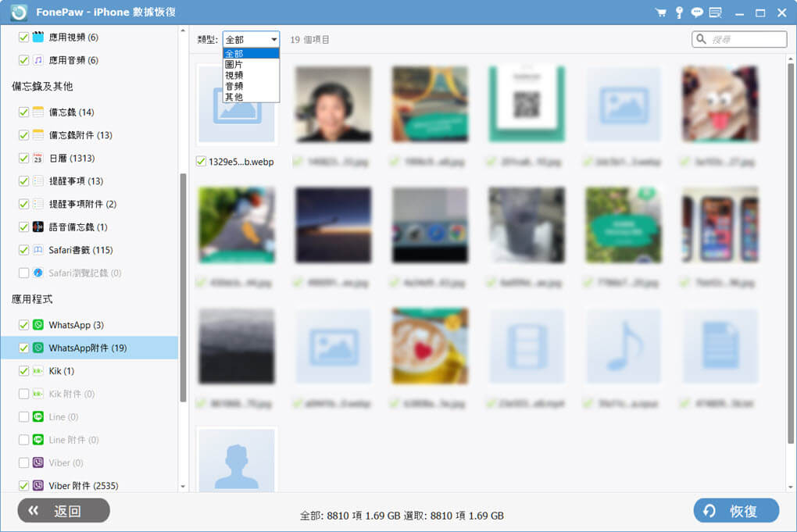
Task: Click the magnifier icon in search box
Action: 701,39
